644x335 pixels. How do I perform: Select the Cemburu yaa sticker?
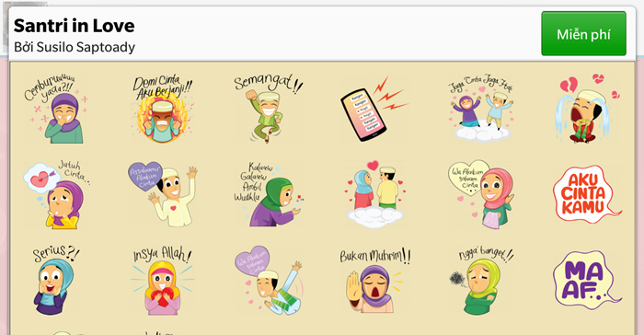point(55,109)
